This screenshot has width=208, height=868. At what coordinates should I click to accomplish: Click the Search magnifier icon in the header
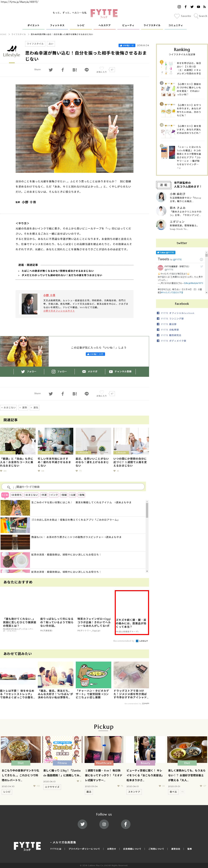pos(196,16)
